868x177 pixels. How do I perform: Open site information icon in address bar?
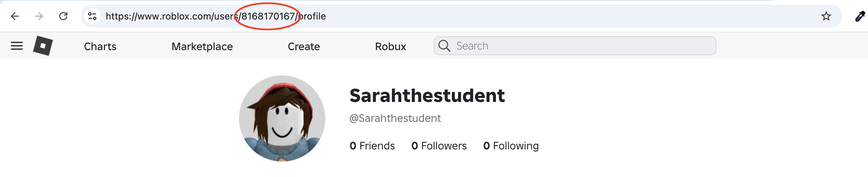[x=92, y=16]
